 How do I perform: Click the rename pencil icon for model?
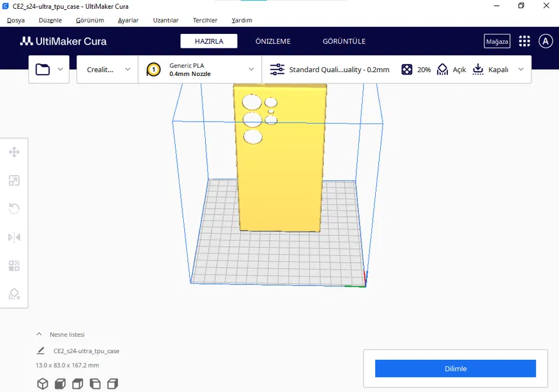pos(41,351)
